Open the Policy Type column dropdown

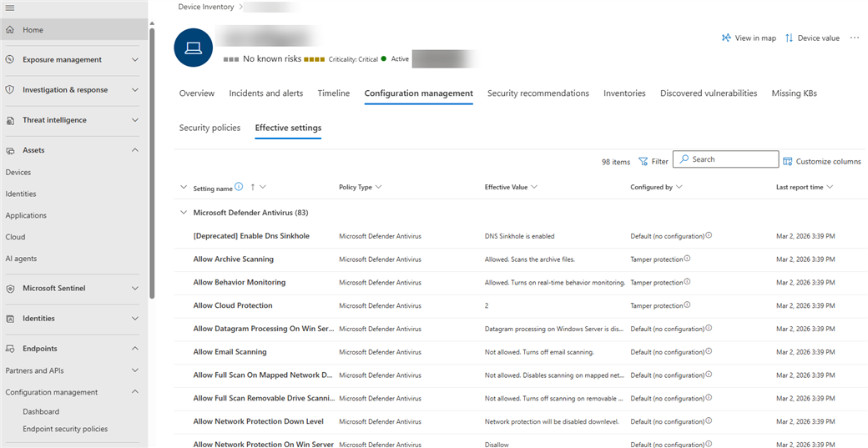click(x=379, y=188)
